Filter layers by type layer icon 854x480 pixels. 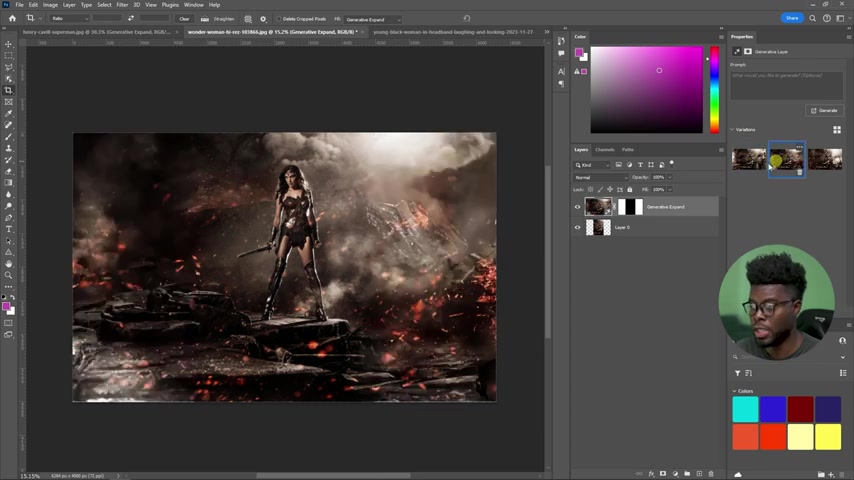[640, 165]
